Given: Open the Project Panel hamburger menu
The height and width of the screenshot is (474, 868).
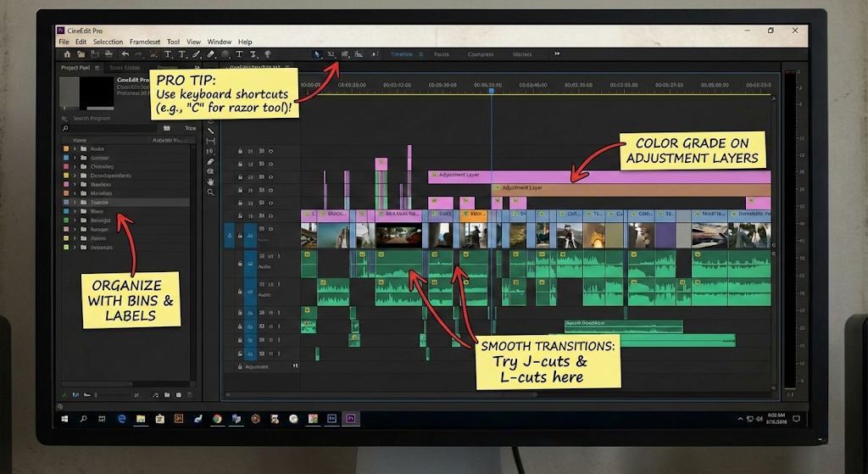Looking at the screenshot, I should tap(97, 68).
